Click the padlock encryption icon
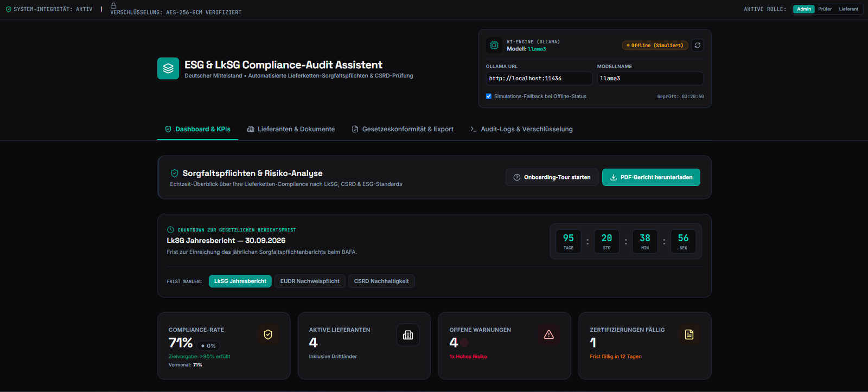This screenshot has width=868, height=392. coord(113,5)
